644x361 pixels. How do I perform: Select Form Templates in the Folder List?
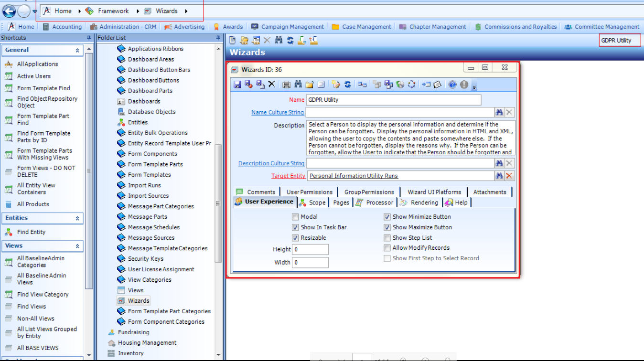coord(149,175)
